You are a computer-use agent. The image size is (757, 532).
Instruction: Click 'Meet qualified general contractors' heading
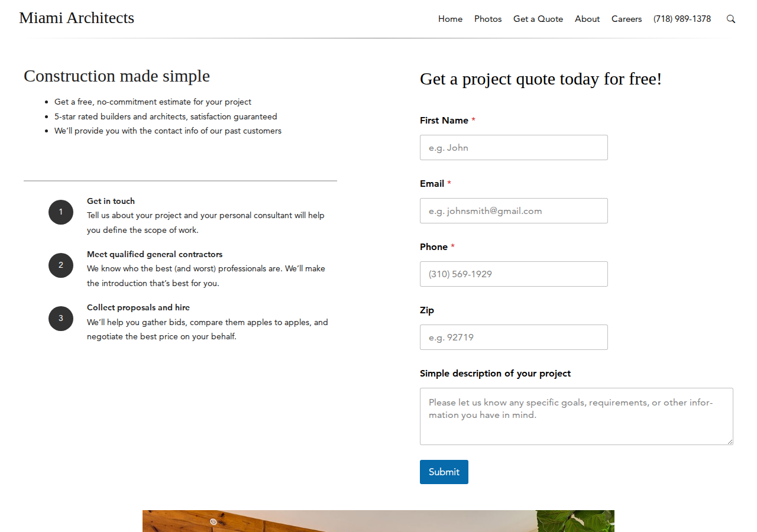click(155, 254)
